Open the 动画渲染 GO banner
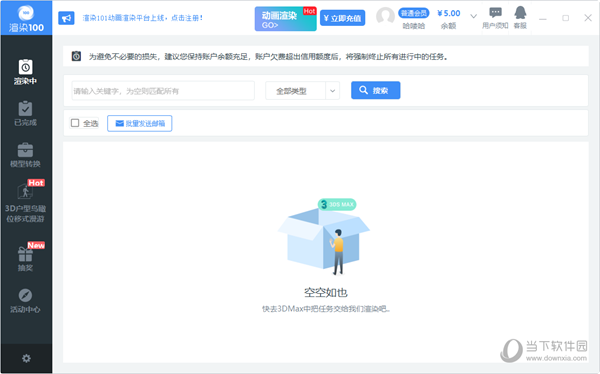Image resolution: width=600 pixels, height=374 pixels. coord(285,19)
